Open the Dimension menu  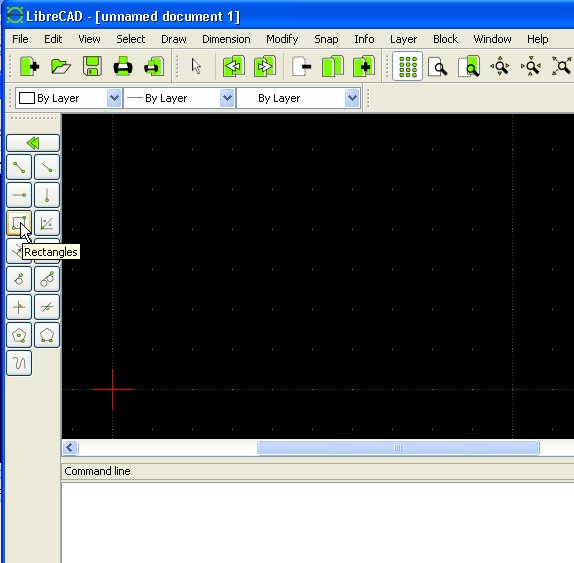click(226, 39)
